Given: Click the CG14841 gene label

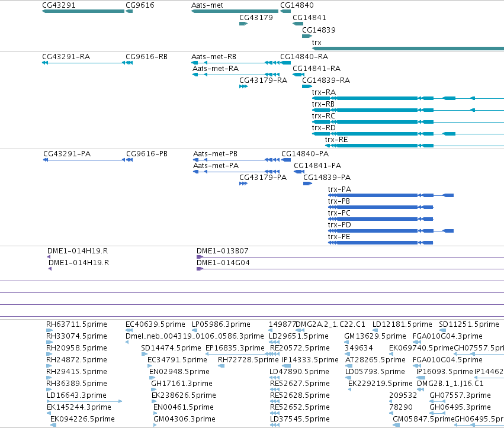Looking at the screenshot, I should pos(309,17).
